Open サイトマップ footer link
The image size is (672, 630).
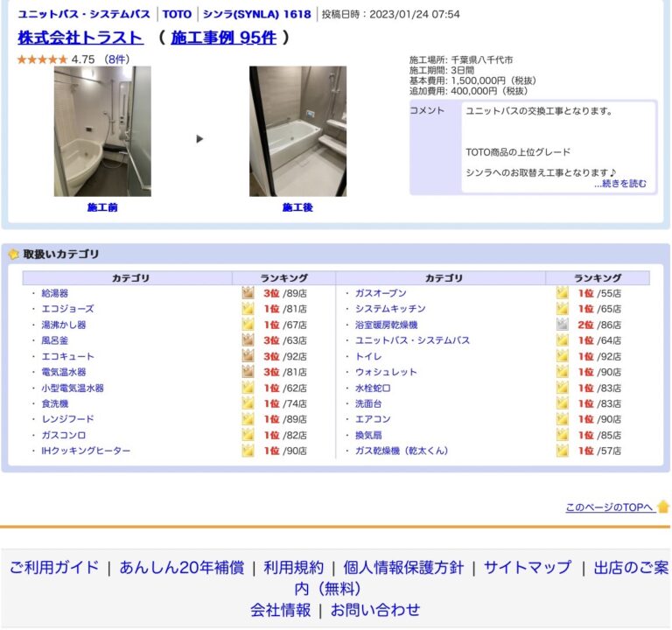point(528,567)
